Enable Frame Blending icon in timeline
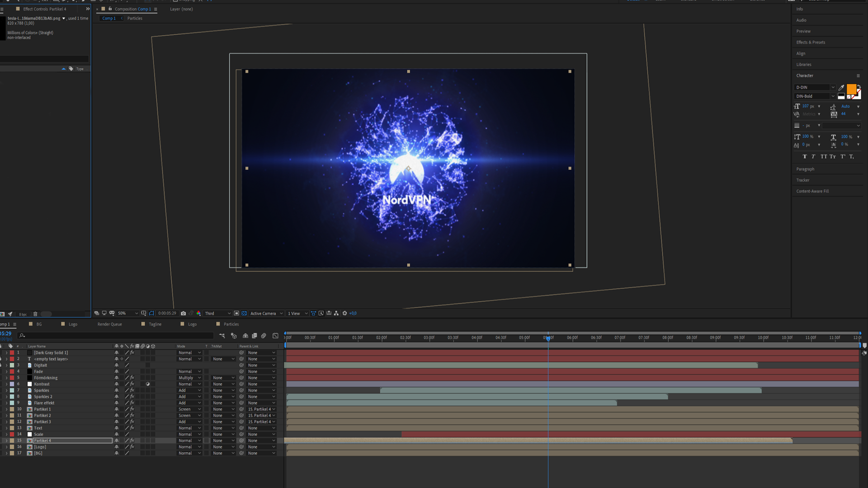 [255, 336]
